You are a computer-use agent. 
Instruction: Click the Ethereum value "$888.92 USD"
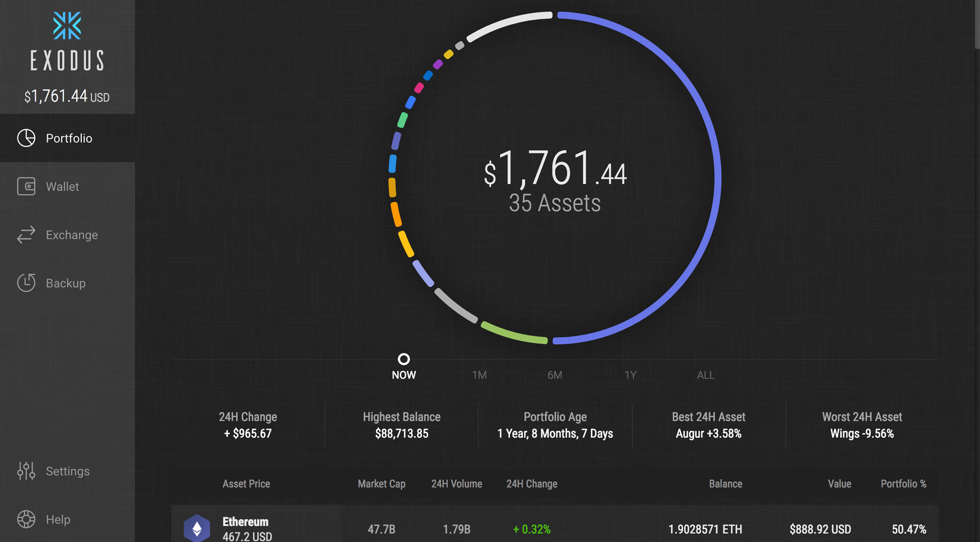point(820,529)
